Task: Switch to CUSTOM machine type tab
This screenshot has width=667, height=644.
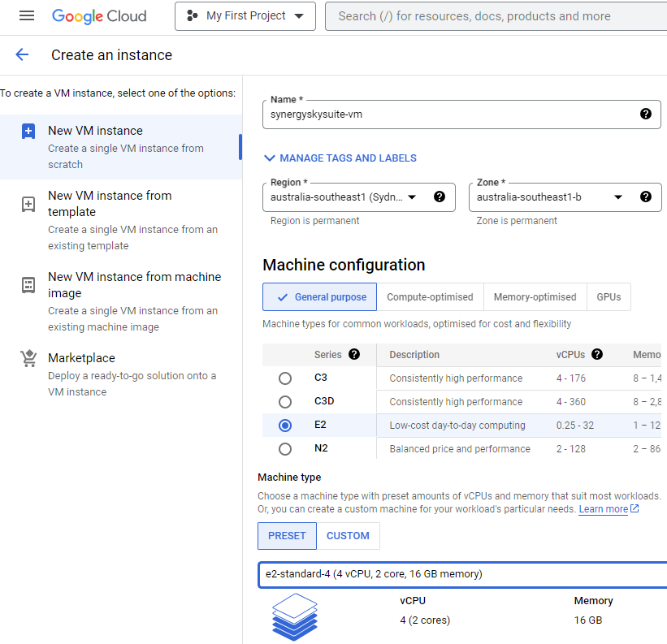Action: 348,536
